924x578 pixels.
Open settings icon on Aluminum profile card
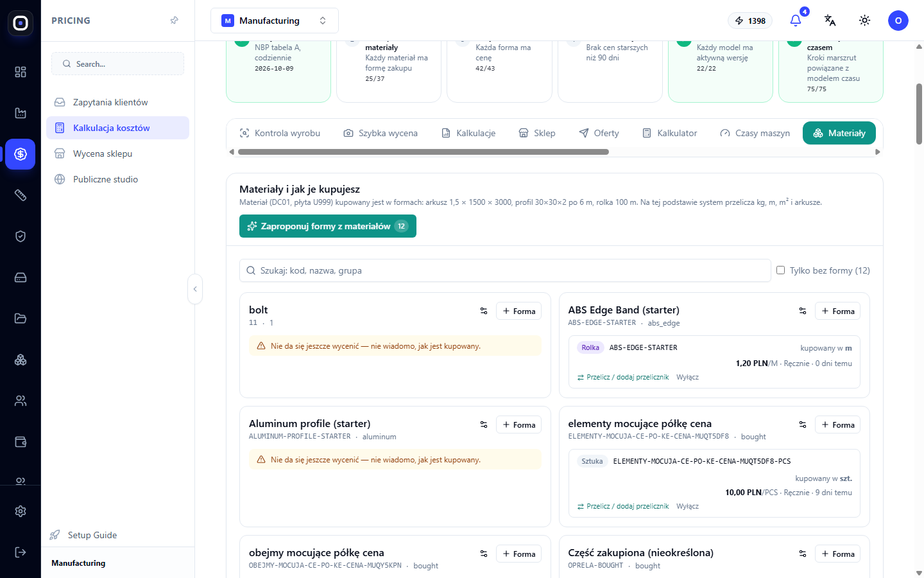pyautogui.click(x=484, y=425)
